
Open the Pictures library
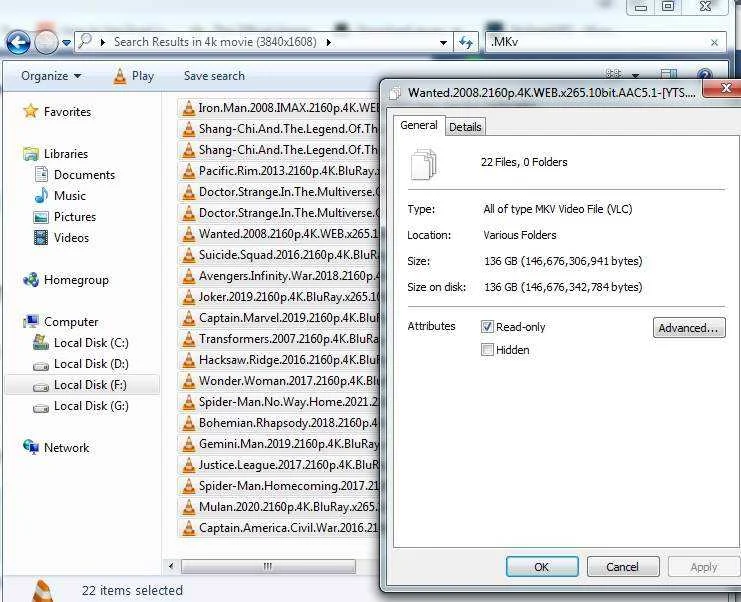65,217
